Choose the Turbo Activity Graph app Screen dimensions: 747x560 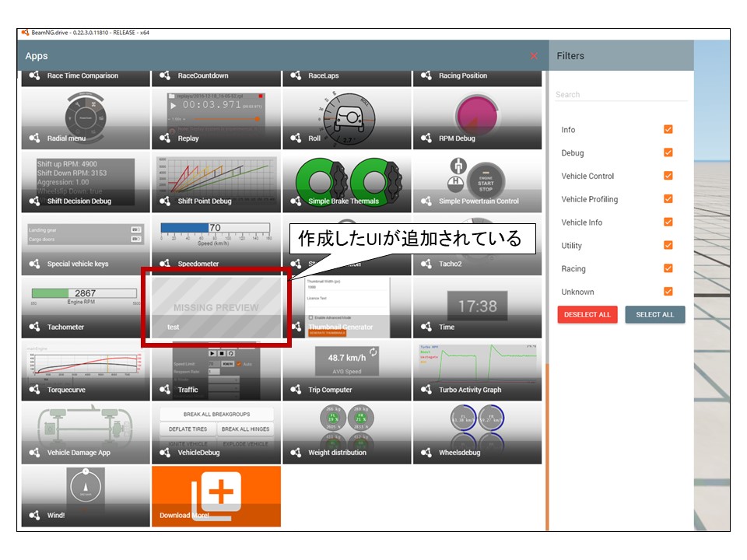pos(477,370)
